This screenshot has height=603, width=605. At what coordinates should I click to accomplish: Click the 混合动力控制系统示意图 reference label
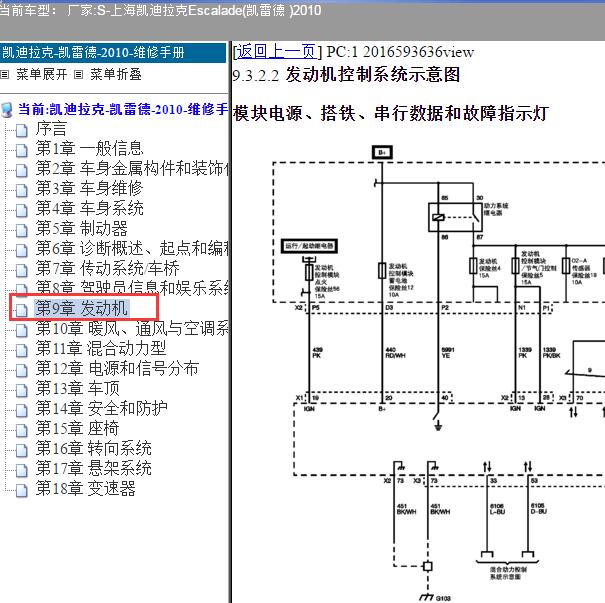(x=508, y=573)
